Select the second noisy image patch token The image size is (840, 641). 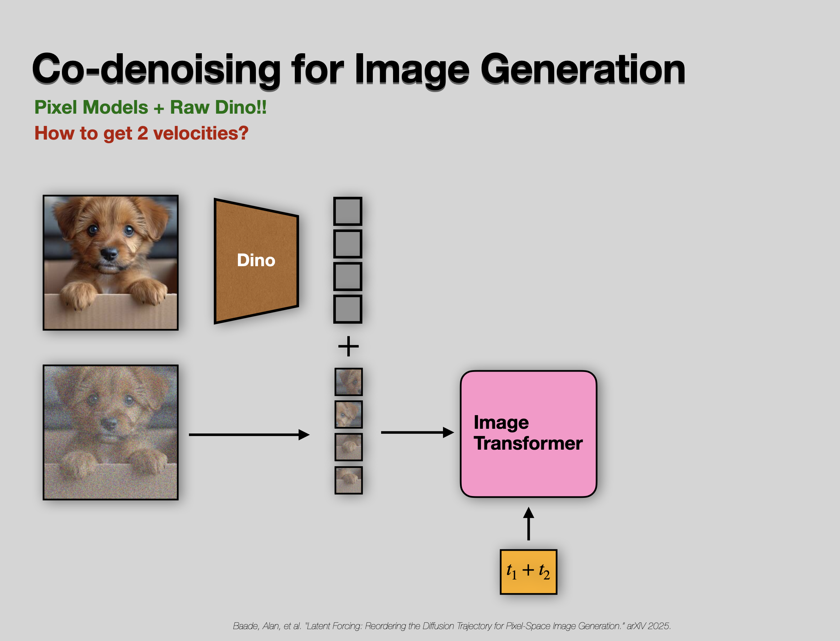(348, 414)
